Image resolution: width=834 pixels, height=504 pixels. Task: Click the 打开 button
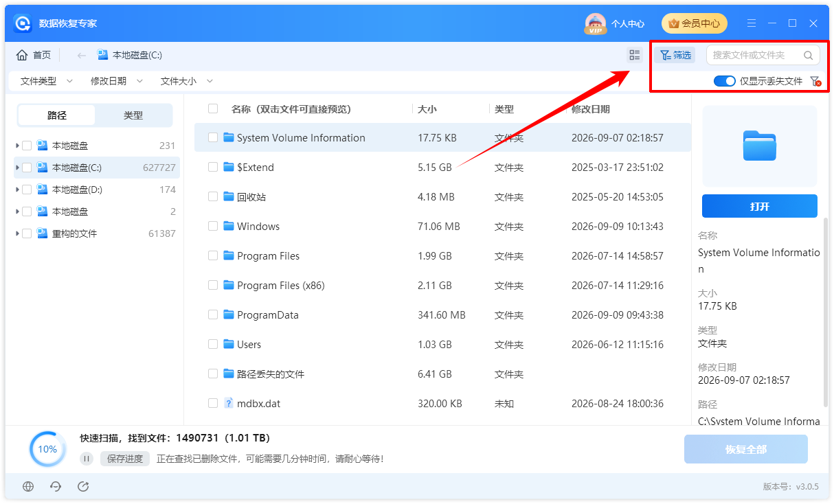[x=760, y=206]
